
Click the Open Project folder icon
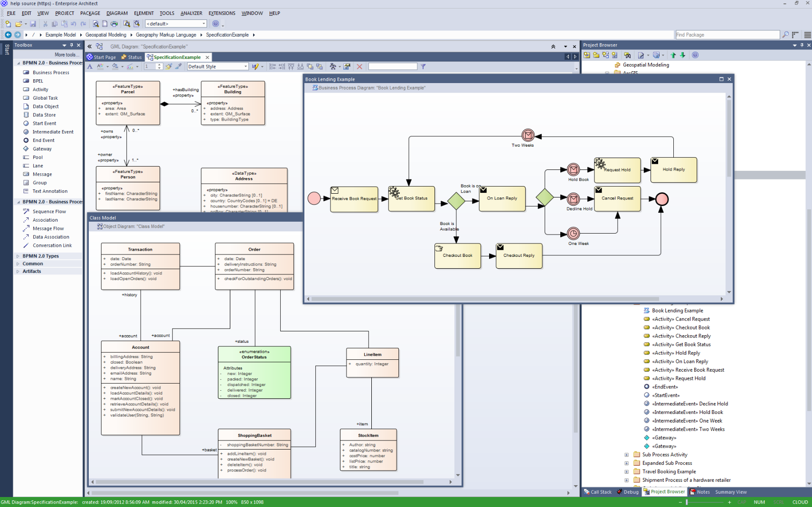19,24
